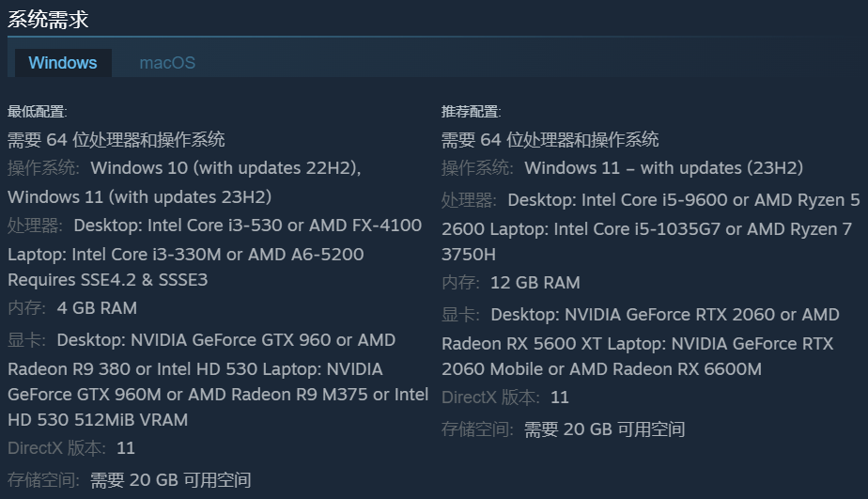Viewport: 868px width, 499px height.
Task: Switch to the macOS tab
Action: [167, 63]
